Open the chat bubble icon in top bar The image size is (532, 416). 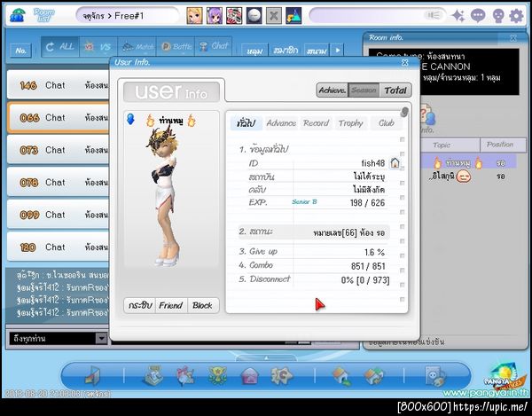478,16
